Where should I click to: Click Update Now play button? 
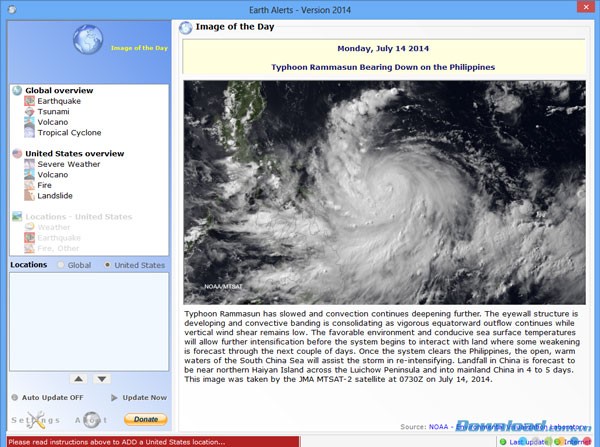(x=114, y=398)
